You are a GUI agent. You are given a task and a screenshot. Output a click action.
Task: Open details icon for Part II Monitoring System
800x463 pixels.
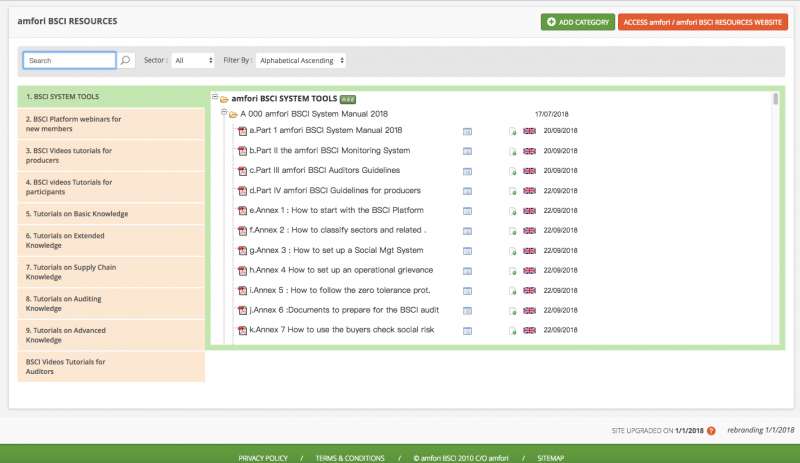tap(467, 151)
